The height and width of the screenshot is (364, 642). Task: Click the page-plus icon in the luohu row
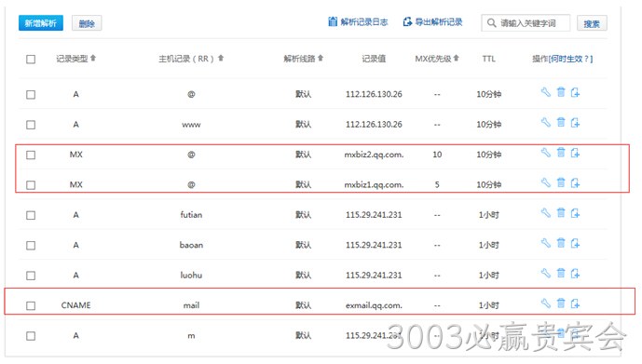(x=575, y=273)
